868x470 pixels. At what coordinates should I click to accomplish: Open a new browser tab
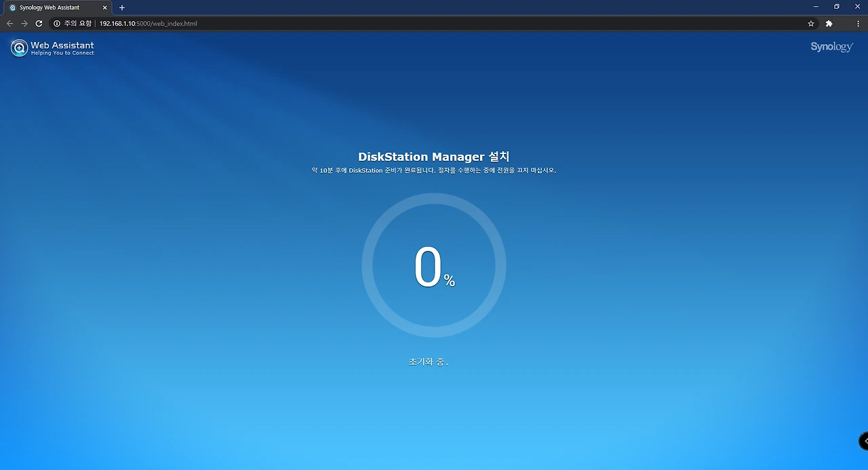pos(122,7)
